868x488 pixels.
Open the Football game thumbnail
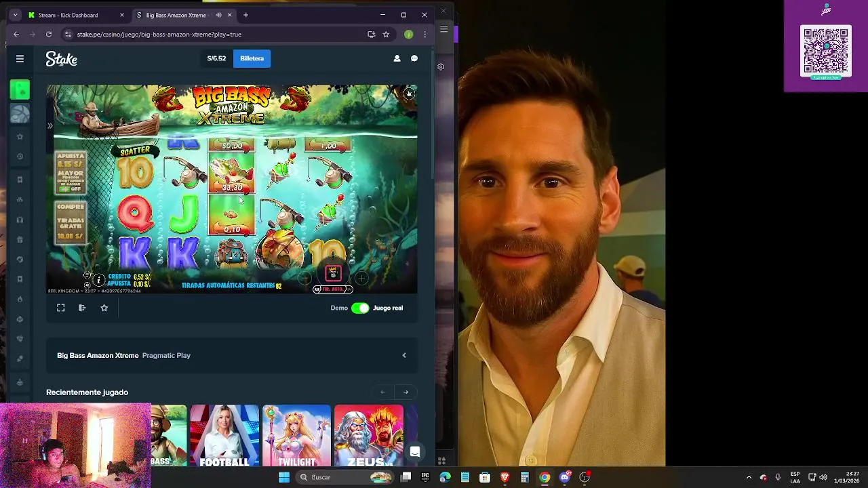click(224, 436)
